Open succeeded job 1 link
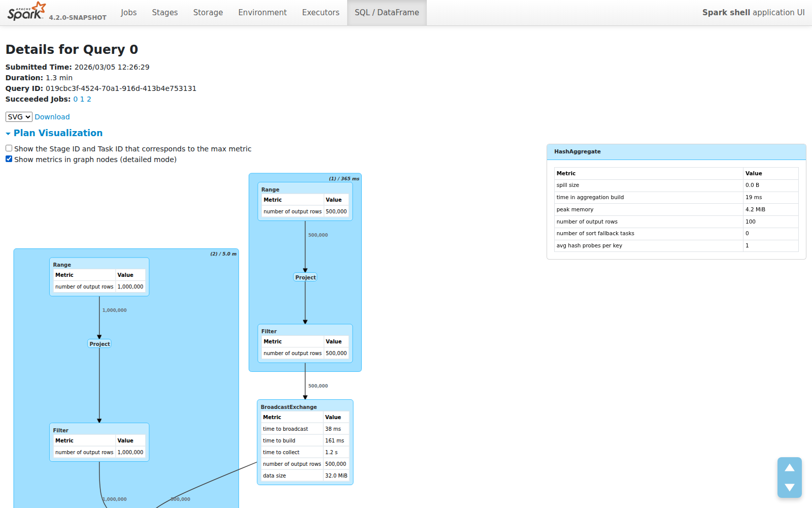 coord(82,99)
